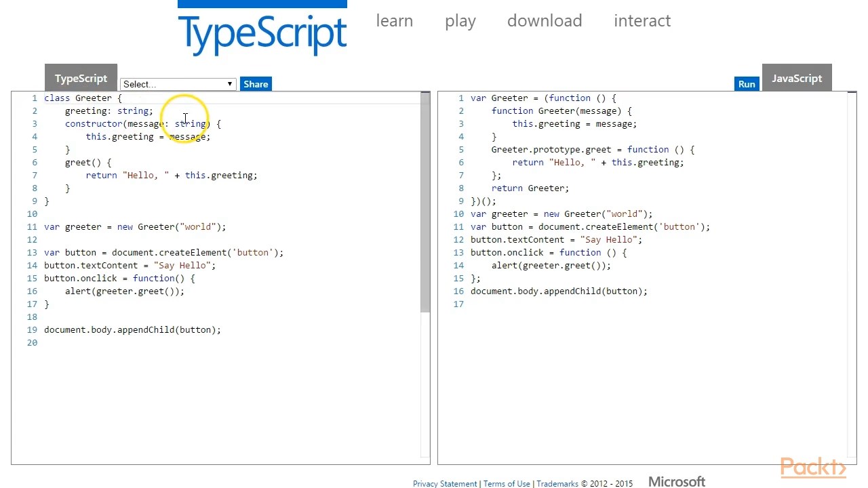The image size is (868, 488).
Task: Click the "download" nav link
Action: click(545, 20)
